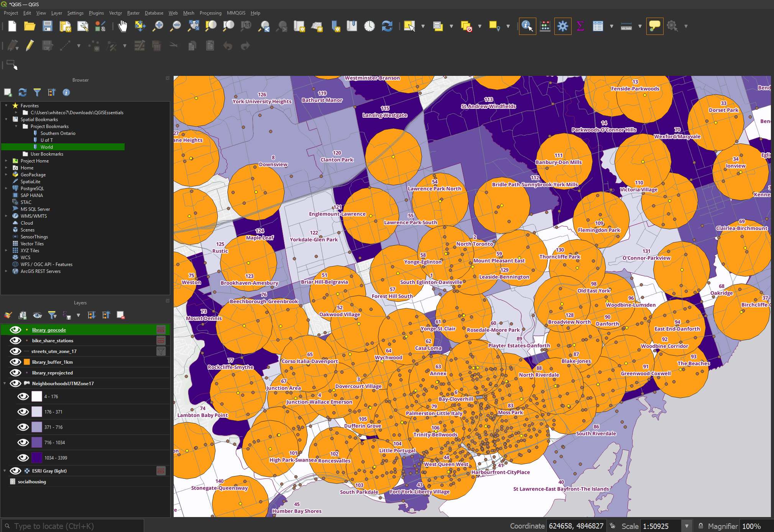Click the Zoom Full extent icon
Image resolution: width=774 pixels, height=532 pixels.
tap(193, 26)
